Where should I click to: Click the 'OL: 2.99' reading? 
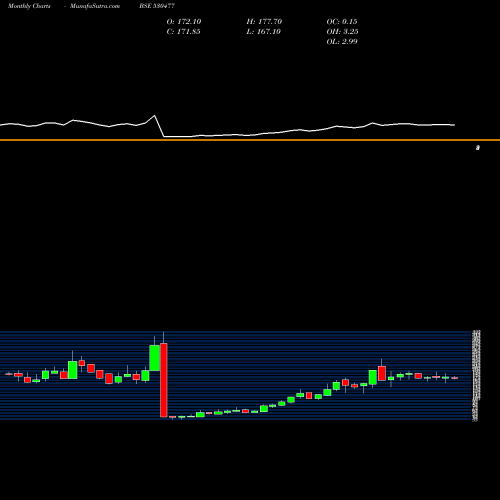(342, 41)
